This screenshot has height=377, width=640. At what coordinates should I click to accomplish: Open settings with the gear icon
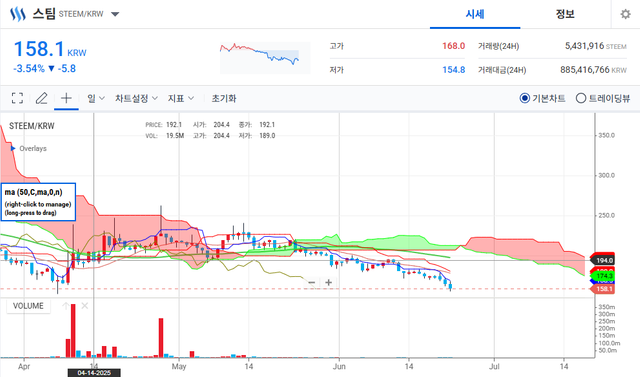625,14
